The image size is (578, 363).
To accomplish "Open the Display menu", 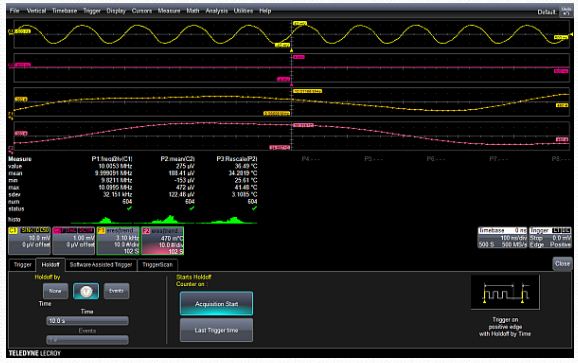I will 116,11.
